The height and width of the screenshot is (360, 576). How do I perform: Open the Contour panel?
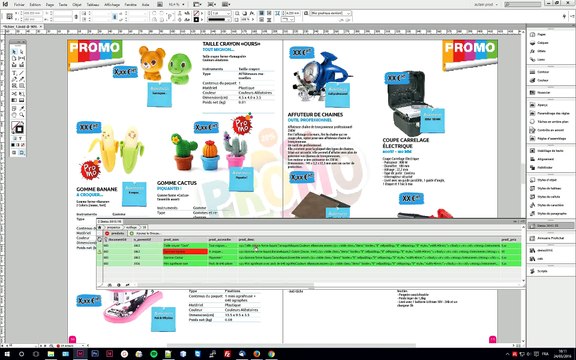click(x=543, y=72)
